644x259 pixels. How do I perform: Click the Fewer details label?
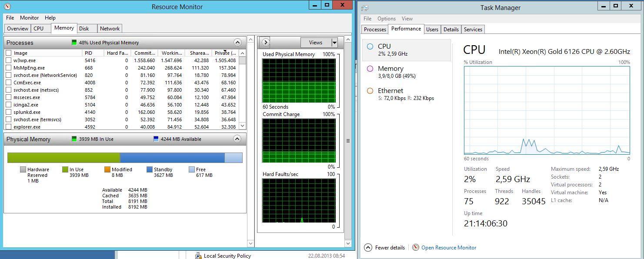(390, 248)
